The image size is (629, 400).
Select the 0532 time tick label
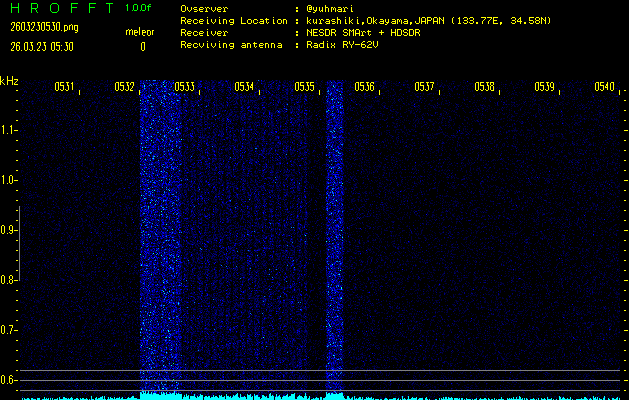click(x=124, y=87)
